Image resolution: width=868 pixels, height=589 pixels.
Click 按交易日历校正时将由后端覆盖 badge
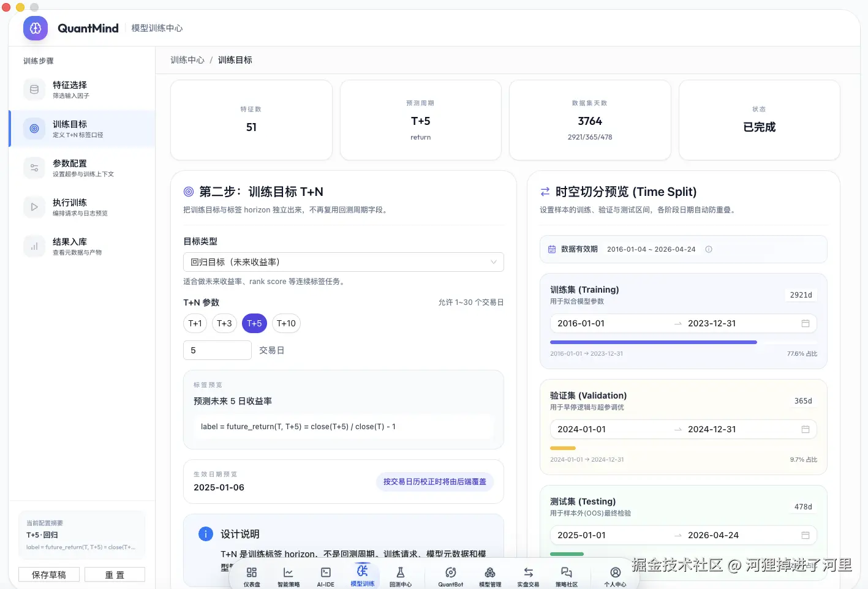click(435, 482)
